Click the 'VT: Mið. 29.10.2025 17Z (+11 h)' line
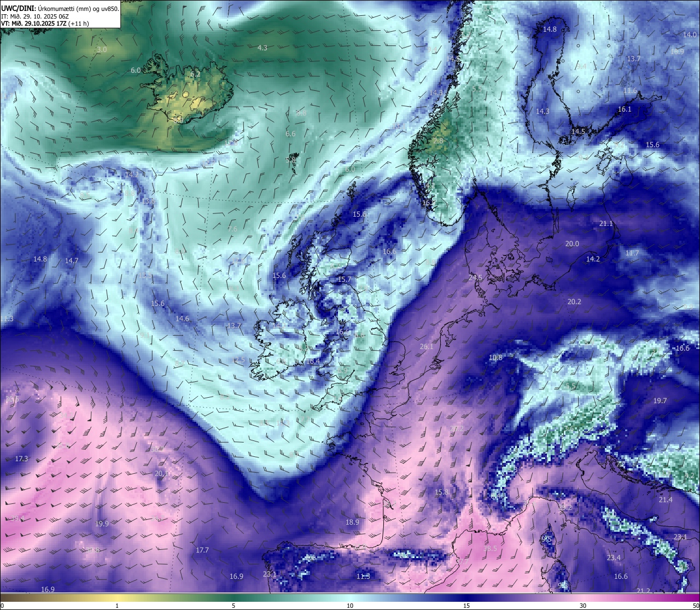 (45, 24)
